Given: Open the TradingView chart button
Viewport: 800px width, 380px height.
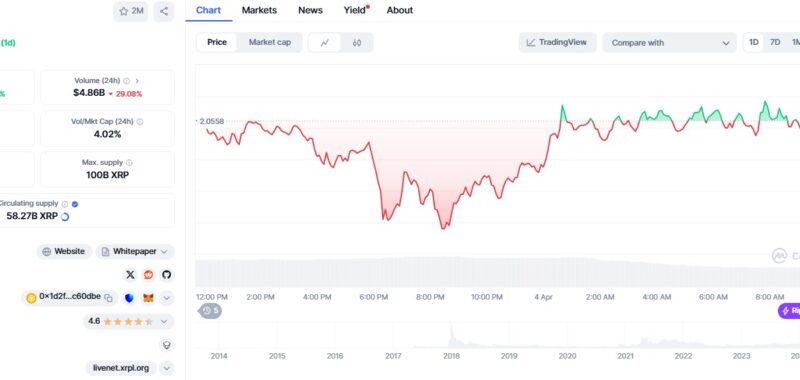Looking at the screenshot, I should click(x=557, y=42).
